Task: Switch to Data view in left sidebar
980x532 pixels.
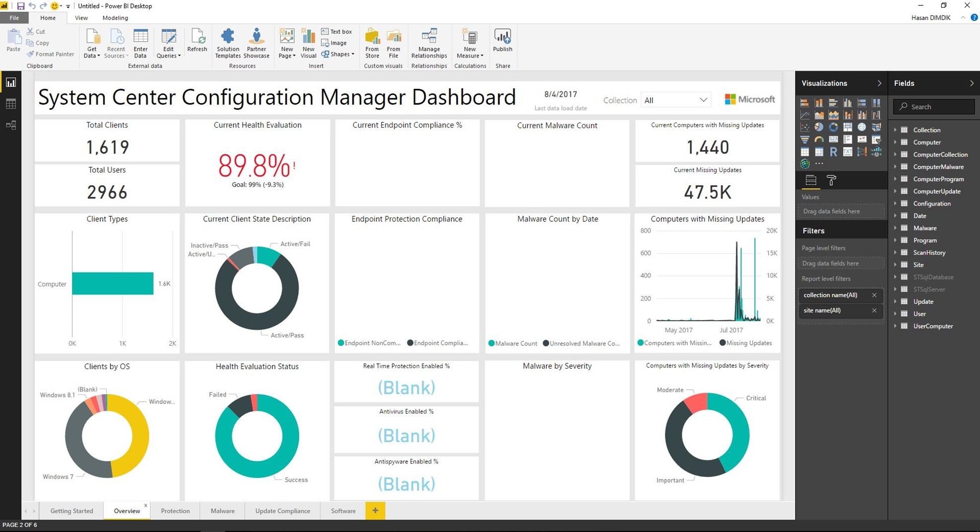Action: [11, 104]
